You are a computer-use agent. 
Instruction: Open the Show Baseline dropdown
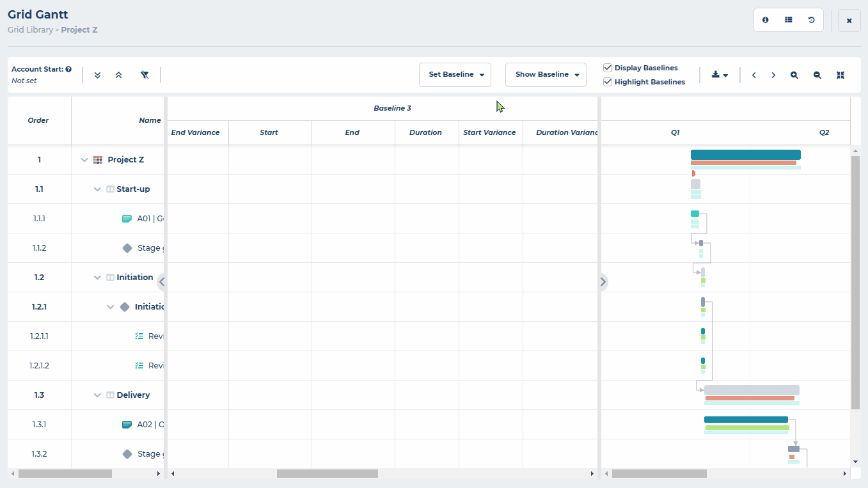coord(546,74)
